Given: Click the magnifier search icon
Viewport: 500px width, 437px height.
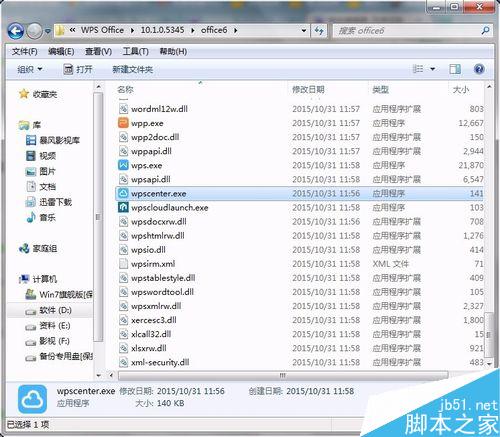Looking at the screenshot, I should coord(485,31).
